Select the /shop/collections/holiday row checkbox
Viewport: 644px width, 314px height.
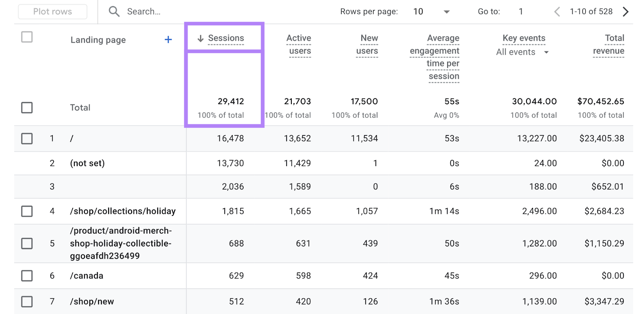pos(27,211)
